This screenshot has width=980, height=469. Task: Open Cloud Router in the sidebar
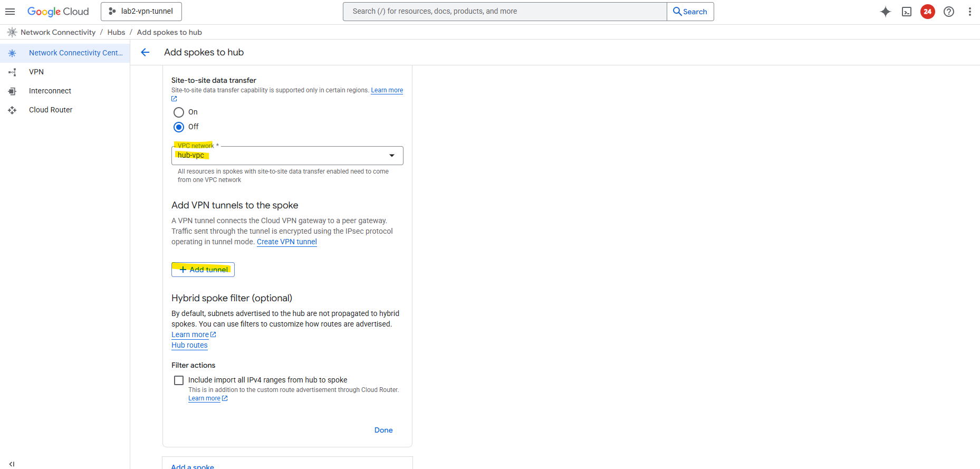[x=51, y=110]
